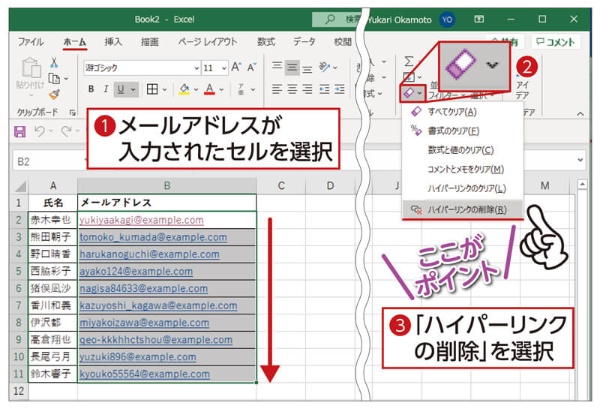The height and width of the screenshot is (409, 600).
Task: Click Save floppy icon in quick access
Action: [20, 132]
